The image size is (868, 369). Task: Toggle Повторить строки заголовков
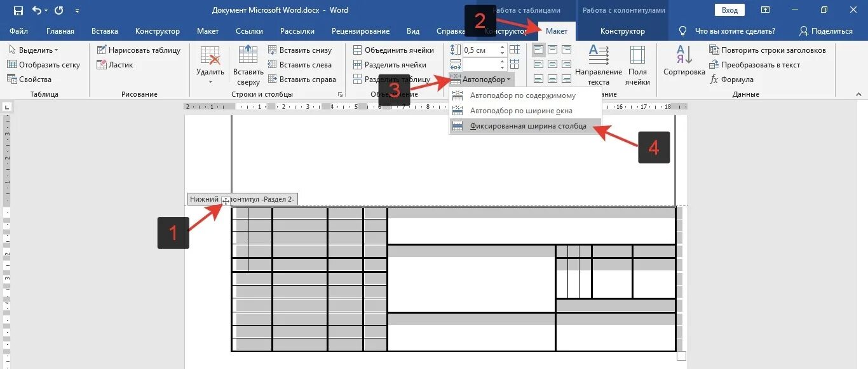(x=768, y=50)
